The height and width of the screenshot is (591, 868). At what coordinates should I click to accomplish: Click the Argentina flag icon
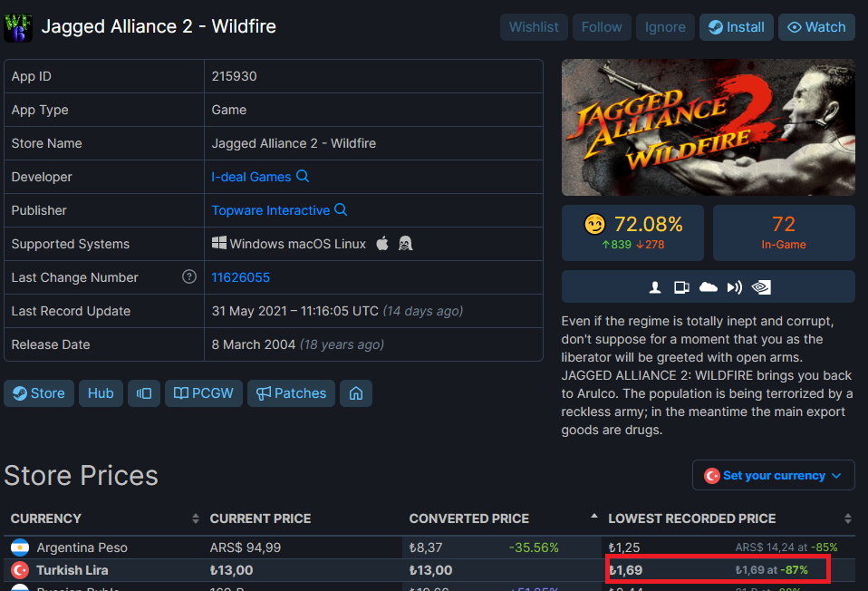20,547
